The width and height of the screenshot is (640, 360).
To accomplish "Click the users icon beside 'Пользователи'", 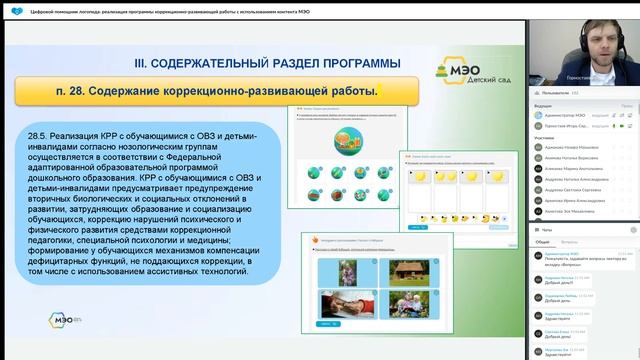I will [x=536, y=93].
